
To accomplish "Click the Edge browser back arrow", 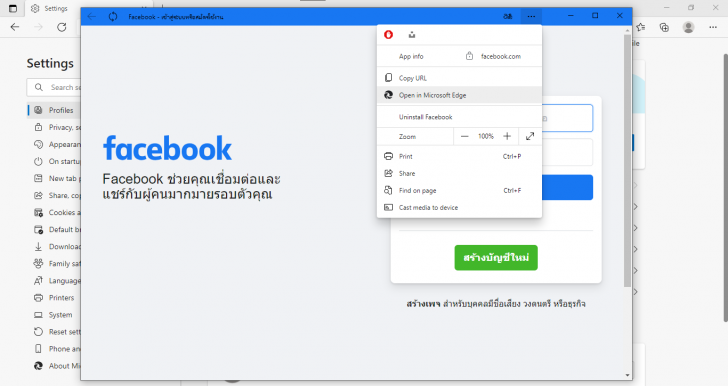I will pos(15,27).
